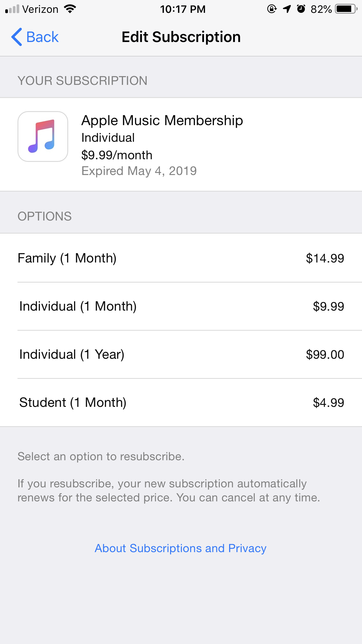The image size is (362, 644).
Task: Tap the $4.99 Student price
Action: 328,402
